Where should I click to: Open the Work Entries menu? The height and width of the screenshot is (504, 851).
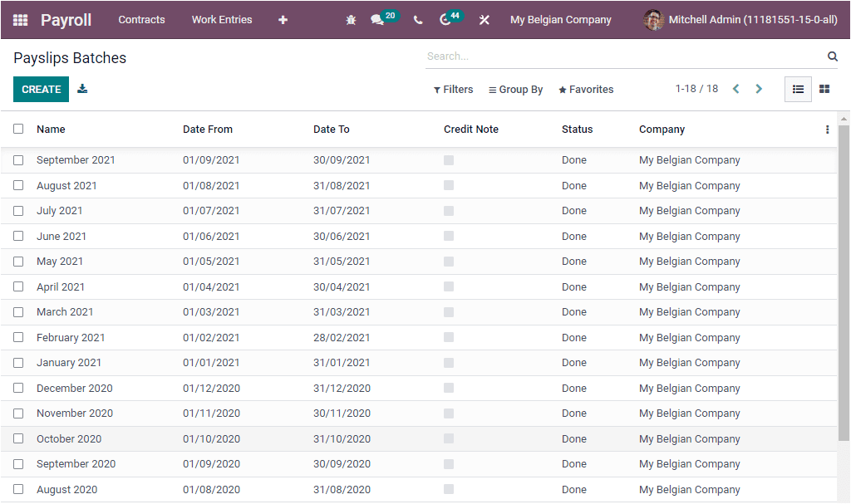(221, 19)
